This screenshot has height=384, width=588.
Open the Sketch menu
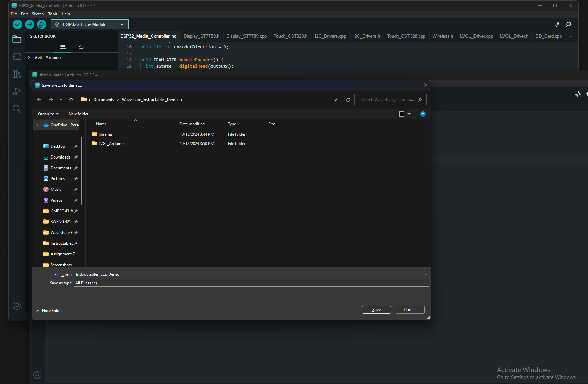38,14
